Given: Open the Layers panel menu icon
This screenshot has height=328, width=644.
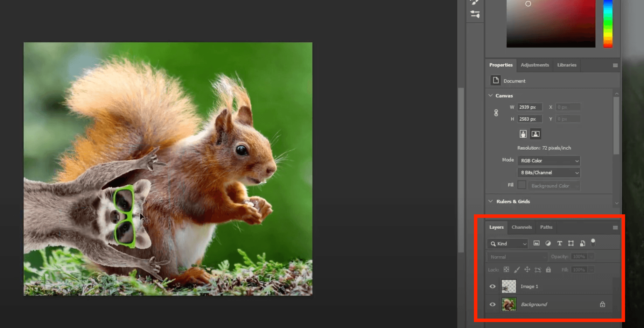Looking at the screenshot, I should point(615,228).
